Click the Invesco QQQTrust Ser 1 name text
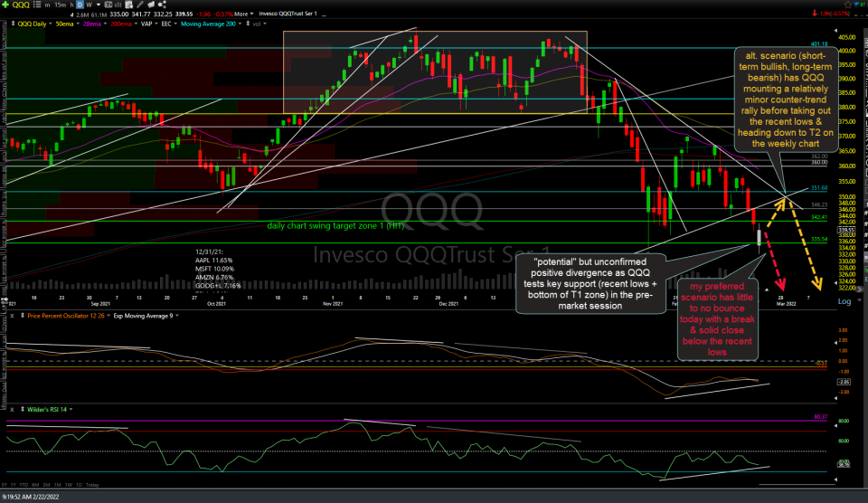Screen dimensions: 868x503 click(288, 14)
